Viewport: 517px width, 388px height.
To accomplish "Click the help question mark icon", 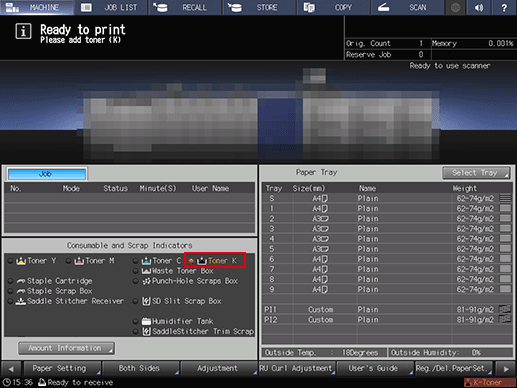I will coord(504,7).
